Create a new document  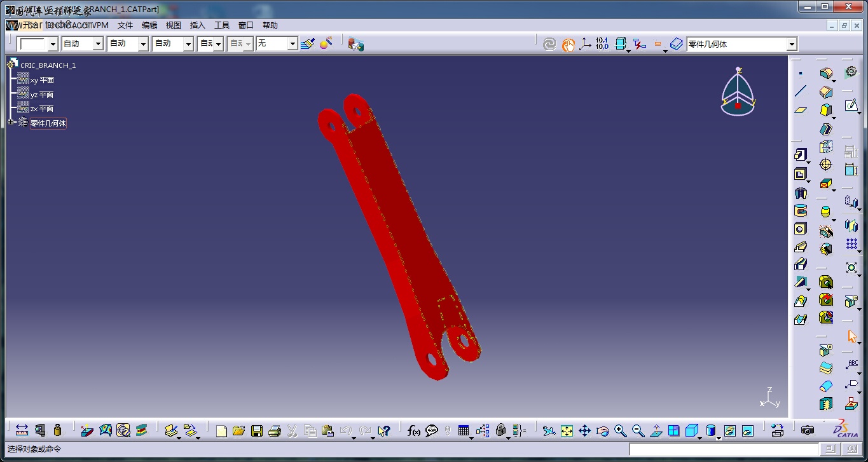tap(221, 431)
